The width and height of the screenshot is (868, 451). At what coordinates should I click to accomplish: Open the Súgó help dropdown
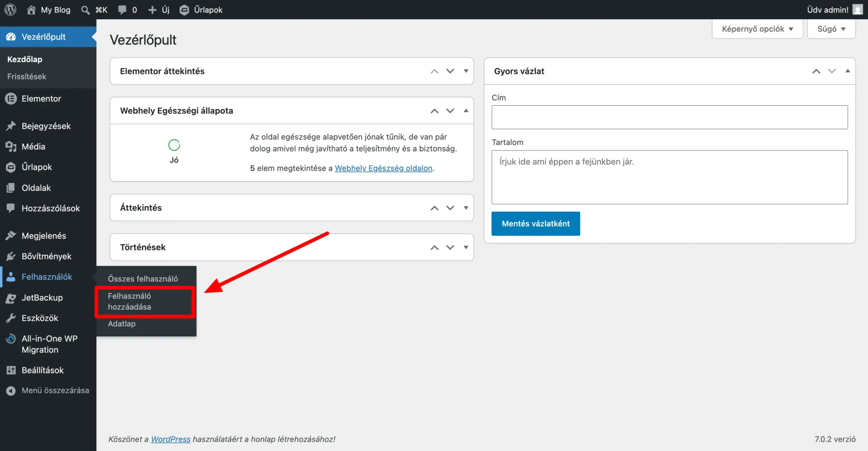point(831,29)
